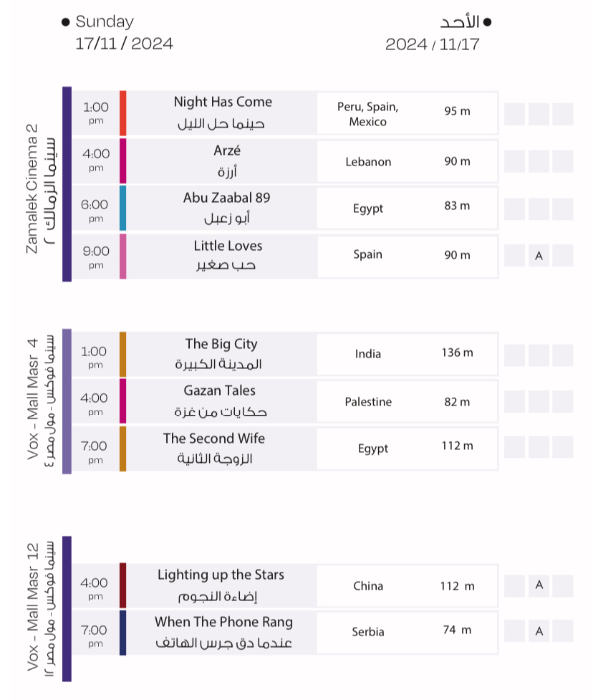This screenshot has height=700, width=593.
Task: Click the "A" badge for Lighting up the Stars
Action: pyautogui.click(x=539, y=585)
